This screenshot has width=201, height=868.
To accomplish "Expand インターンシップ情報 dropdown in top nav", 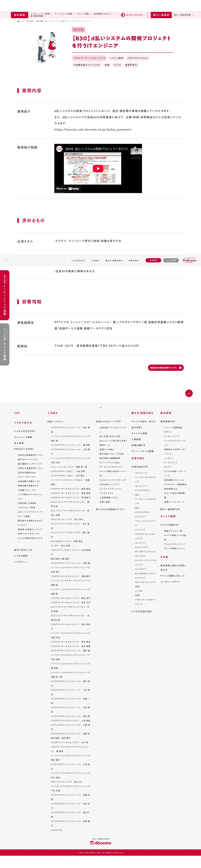I will [x=41, y=14].
